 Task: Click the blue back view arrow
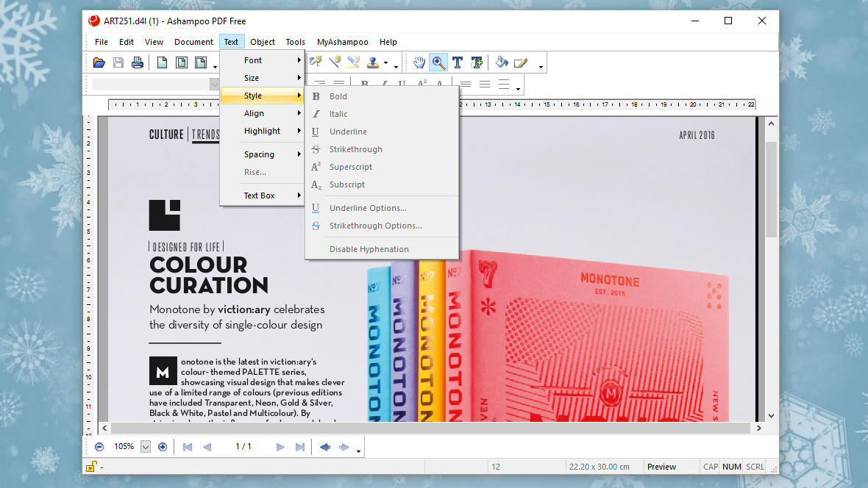tap(325, 447)
